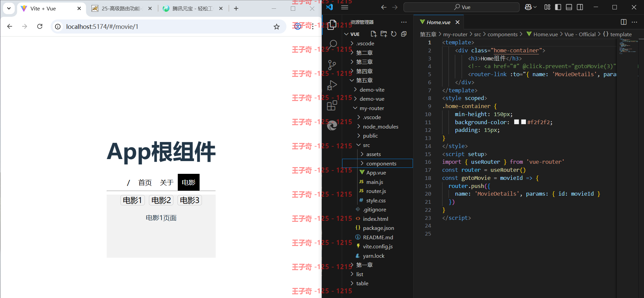Click the 电影2 button
The image size is (644, 298).
tap(161, 200)
